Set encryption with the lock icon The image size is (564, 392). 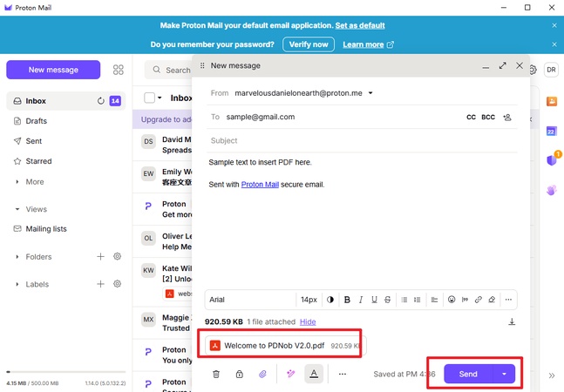pyautogui.click(x=239, y=374)
